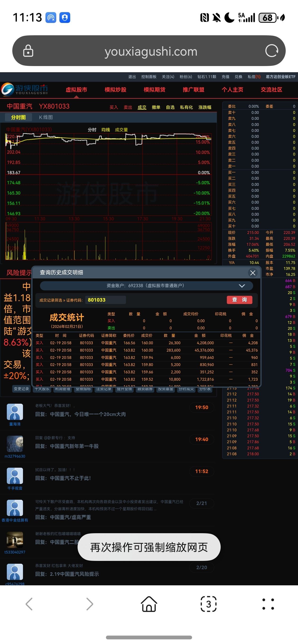Toggle the 均线 chart line display
The width and height of the screenshot is (298, 644).
(105, 130)
